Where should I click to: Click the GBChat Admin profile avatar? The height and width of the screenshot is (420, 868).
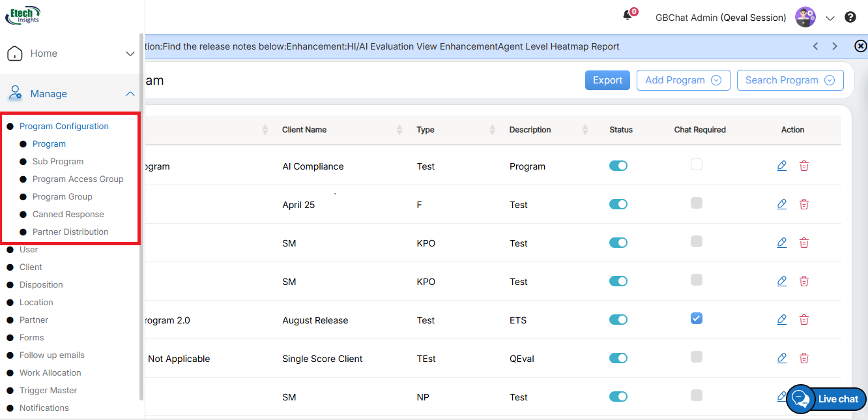[805, 18]
